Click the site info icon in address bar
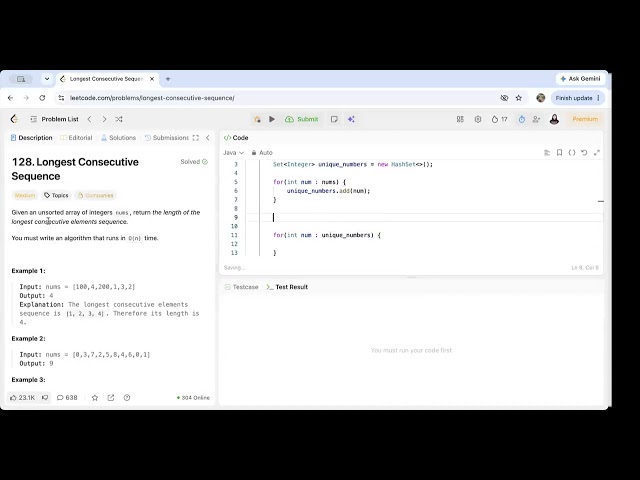This screenshot has width=640, height=480. [61, 98]
